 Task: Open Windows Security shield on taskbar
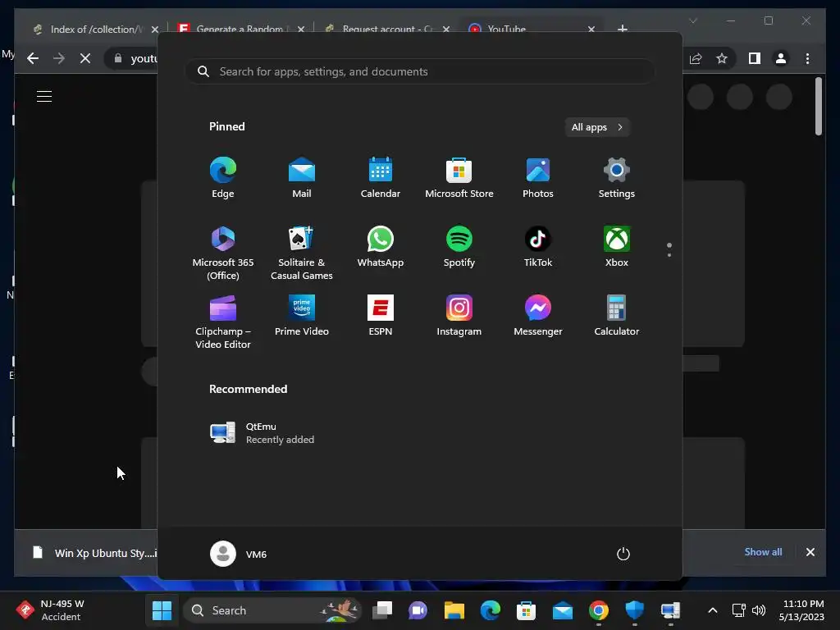pos(634,610)
